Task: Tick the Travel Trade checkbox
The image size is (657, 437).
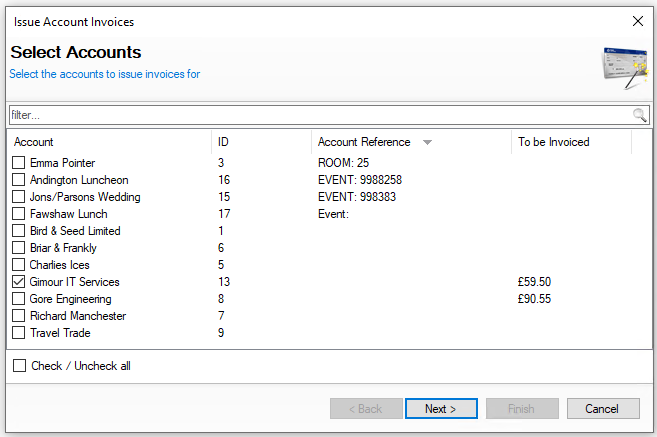Action: (19, 333)
